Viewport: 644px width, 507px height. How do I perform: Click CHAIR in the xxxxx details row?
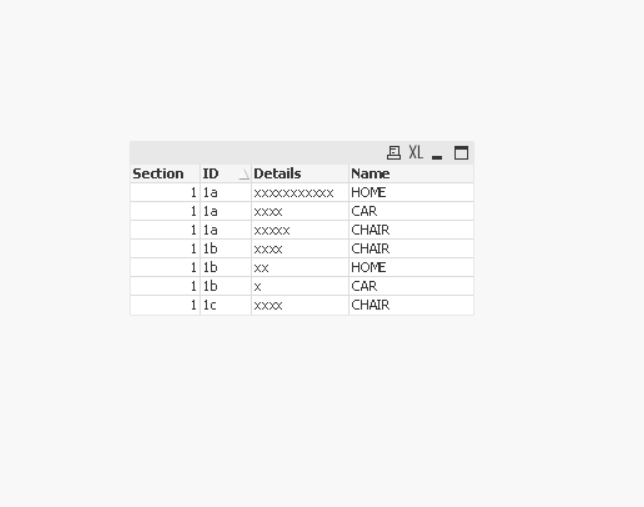click(x=370, y=230)
